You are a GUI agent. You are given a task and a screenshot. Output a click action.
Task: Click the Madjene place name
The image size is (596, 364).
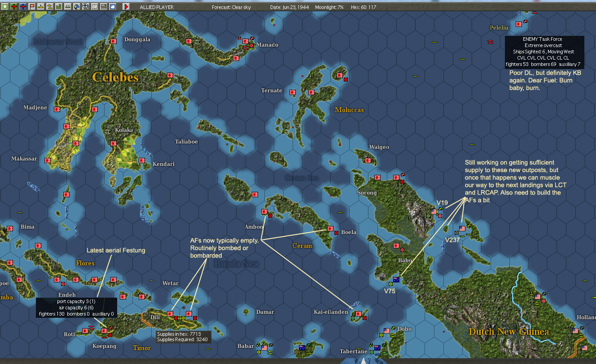(x=35, y=108)
